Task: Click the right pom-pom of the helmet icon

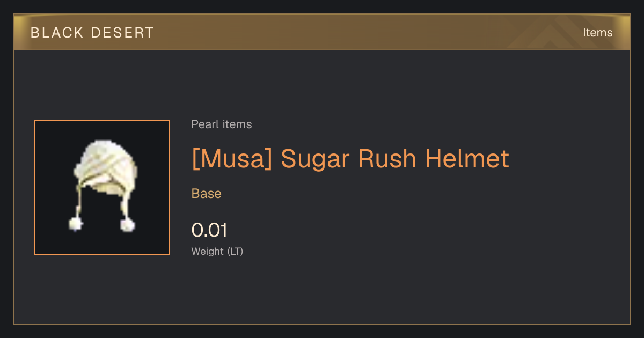Action: pos(127,224)
